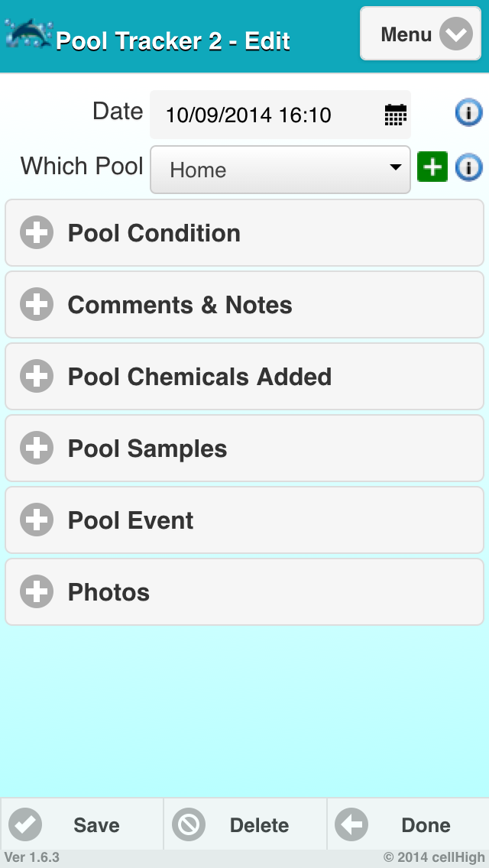The height and width of the screenshot is (868, 489).
Task: Open the calendar date picker icon
Action: (x=395, y=115)
